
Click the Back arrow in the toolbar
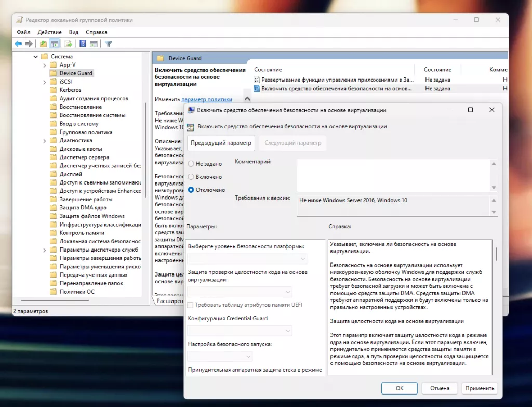point(18,44)
